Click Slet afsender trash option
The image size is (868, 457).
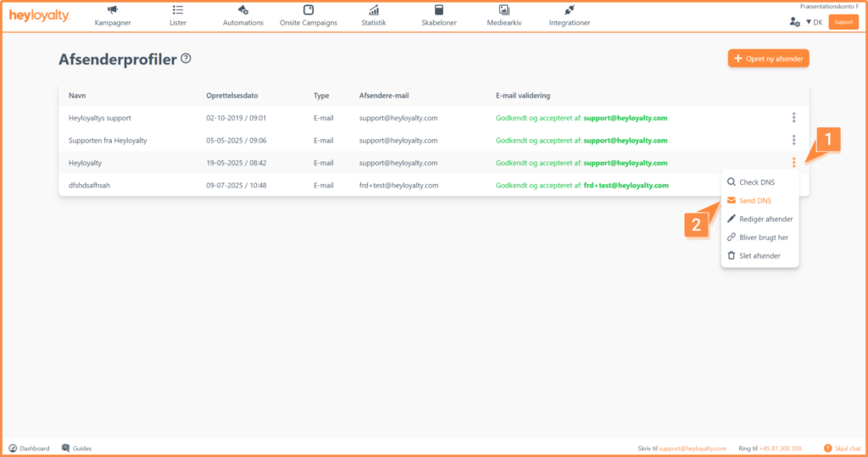point(759,255)
